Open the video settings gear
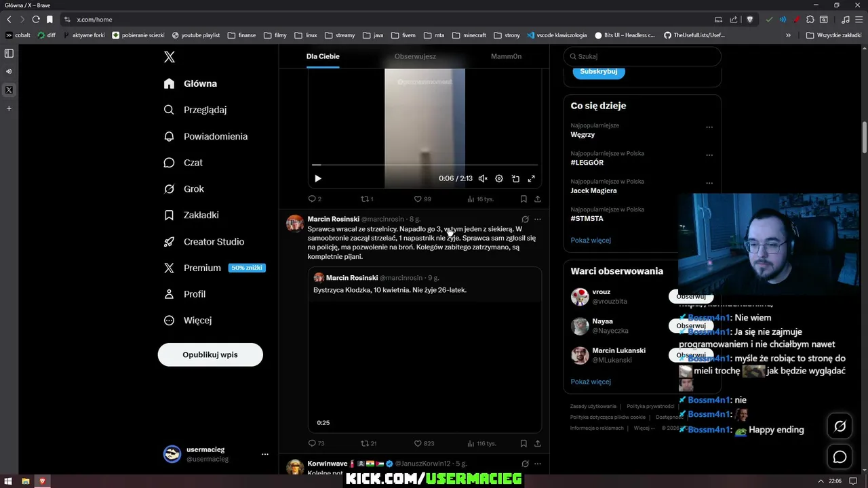 point(499,179)
